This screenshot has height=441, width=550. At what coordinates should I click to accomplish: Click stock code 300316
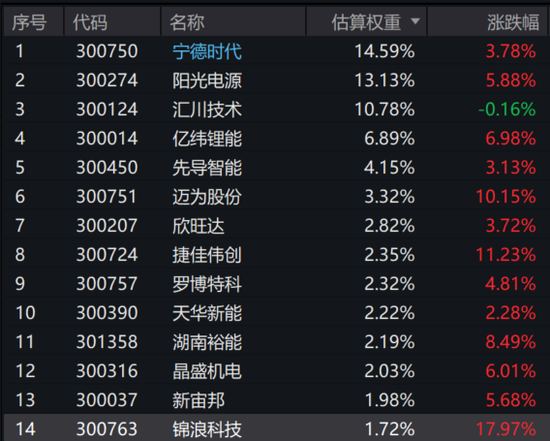point(107,371)
